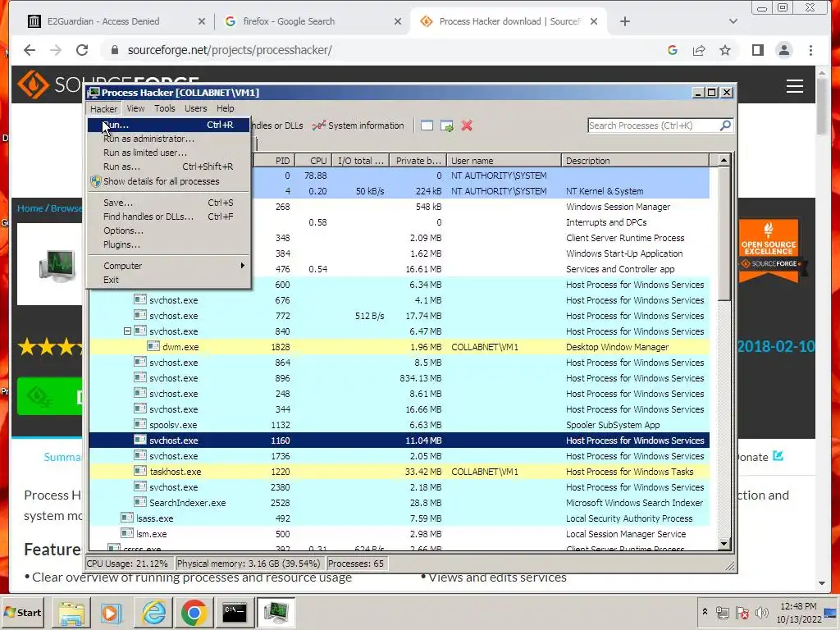Open Options... from Hacker menu
Viewport: 840px width, 630px height.
(x=168, y=231)
